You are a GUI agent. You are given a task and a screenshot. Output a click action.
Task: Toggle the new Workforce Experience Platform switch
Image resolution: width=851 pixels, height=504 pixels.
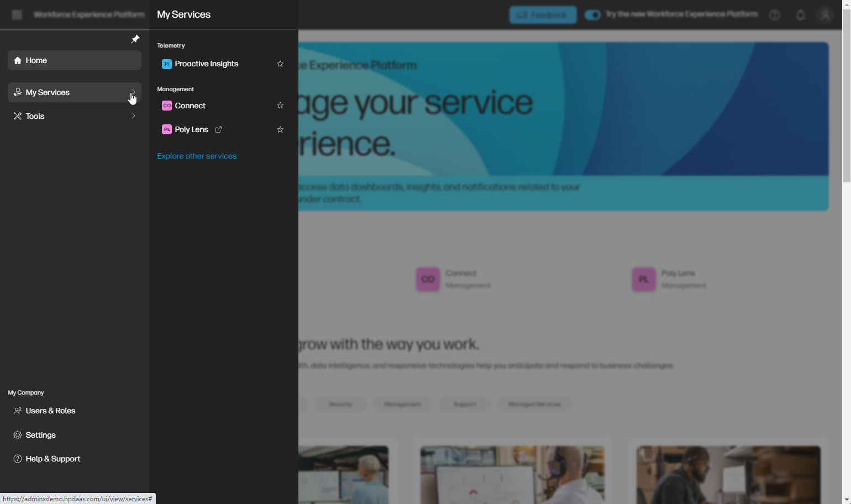coord(592,15)
